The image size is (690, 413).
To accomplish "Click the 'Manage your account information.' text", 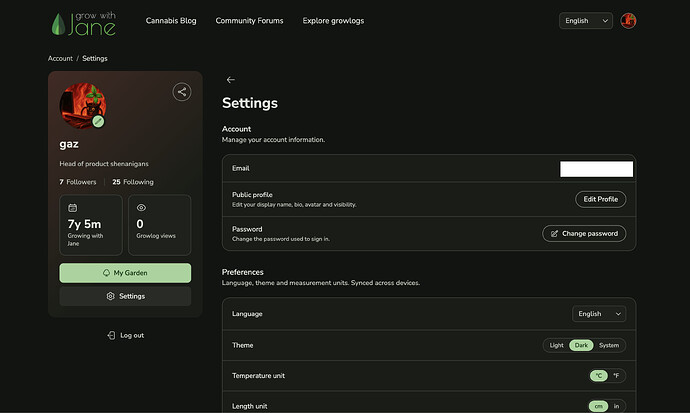I will (273, 139).
